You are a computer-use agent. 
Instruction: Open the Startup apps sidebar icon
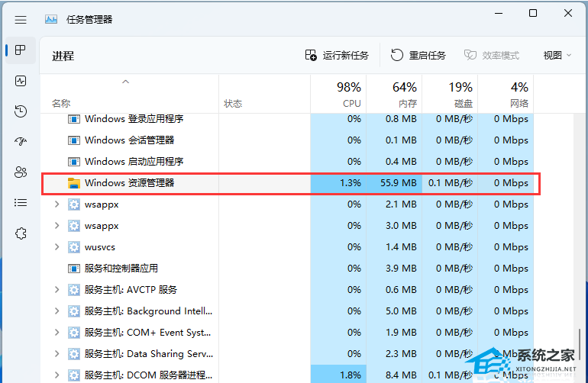(x=21, y=142)
